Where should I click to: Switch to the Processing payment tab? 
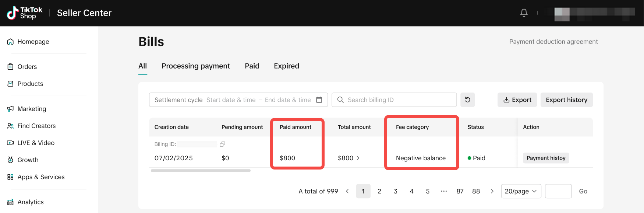(x=195, y=66)
